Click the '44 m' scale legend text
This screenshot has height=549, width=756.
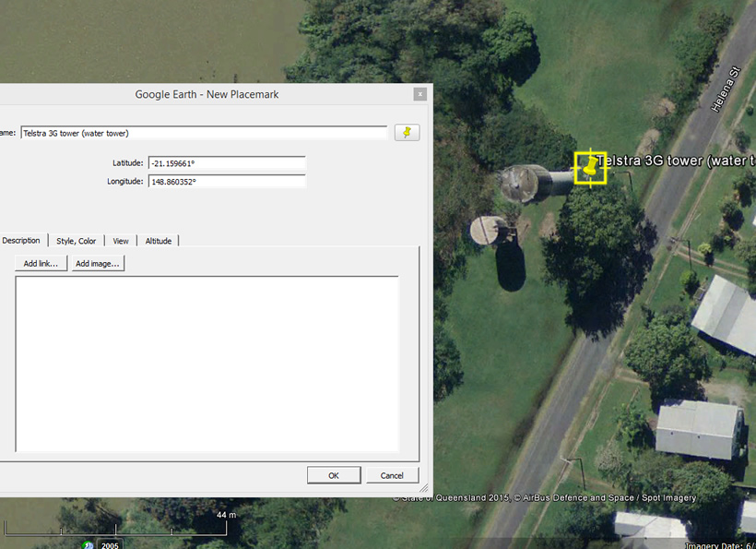226,515
